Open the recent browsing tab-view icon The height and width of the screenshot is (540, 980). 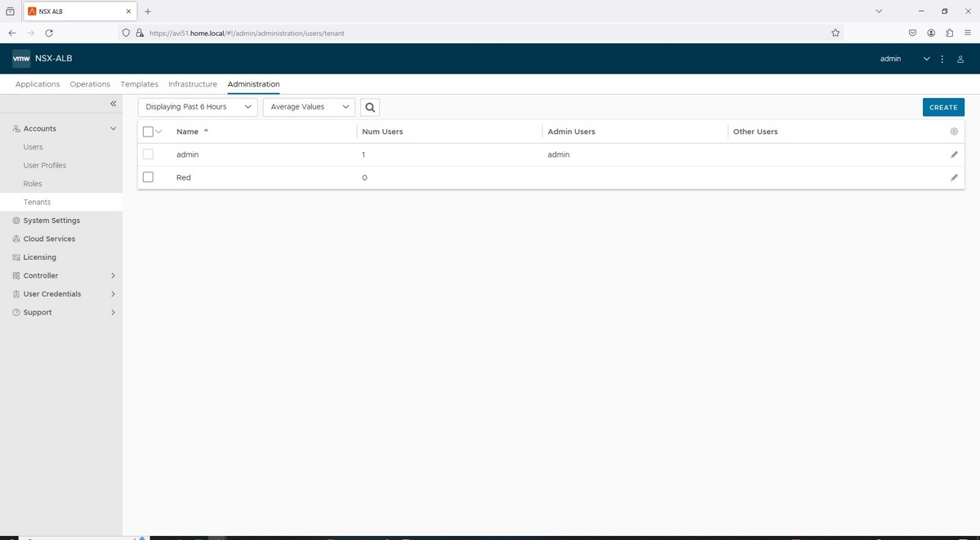11,11
